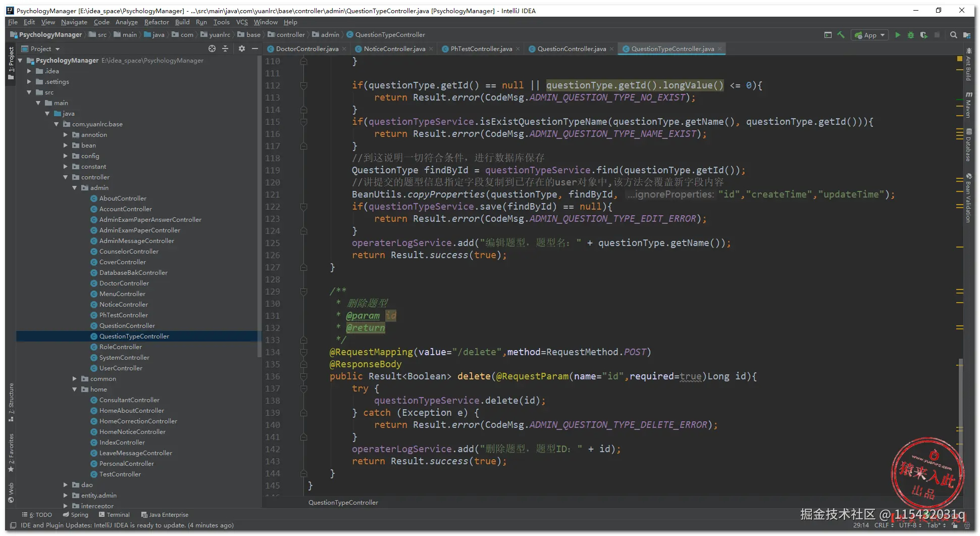Image resolution: width=980 pixels, height=536 pixels.
Task: Open Project panel gear settings
Action: tap(242, 48)
